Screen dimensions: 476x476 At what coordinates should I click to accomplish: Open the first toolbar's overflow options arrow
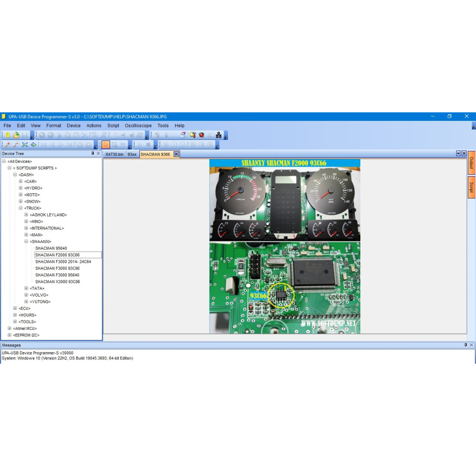32,135
